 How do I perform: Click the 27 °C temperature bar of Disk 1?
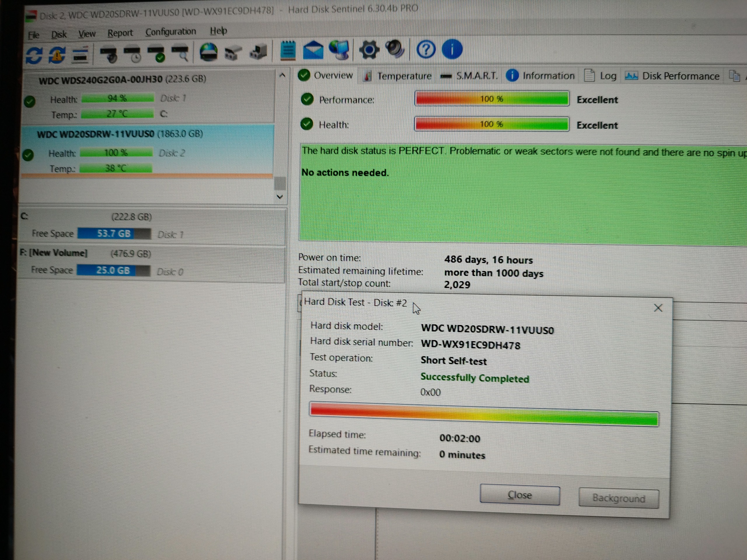[117, 113]
